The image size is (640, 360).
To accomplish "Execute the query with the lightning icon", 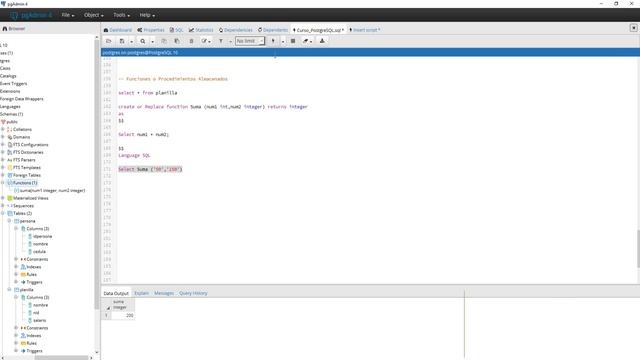I will [273, 41].
